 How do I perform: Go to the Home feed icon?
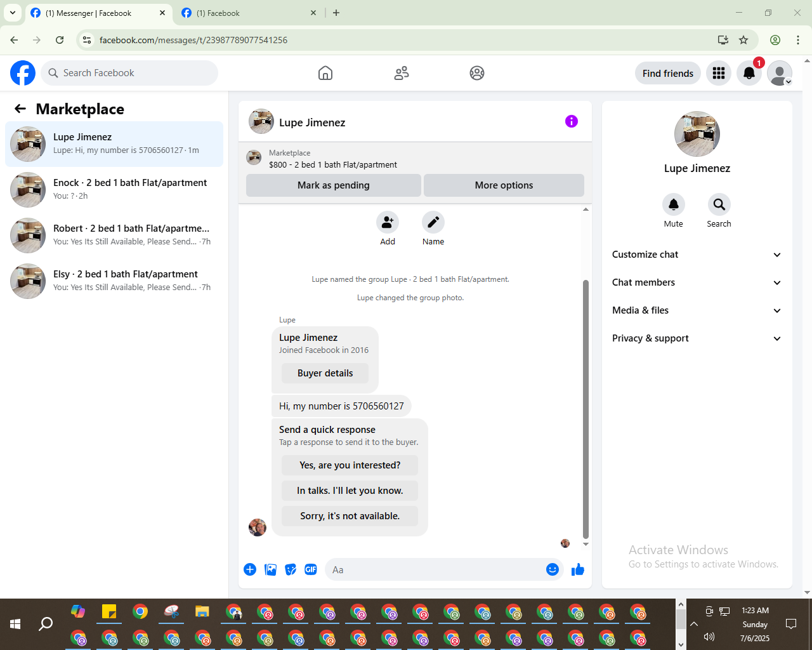click(x=325, y=73)
